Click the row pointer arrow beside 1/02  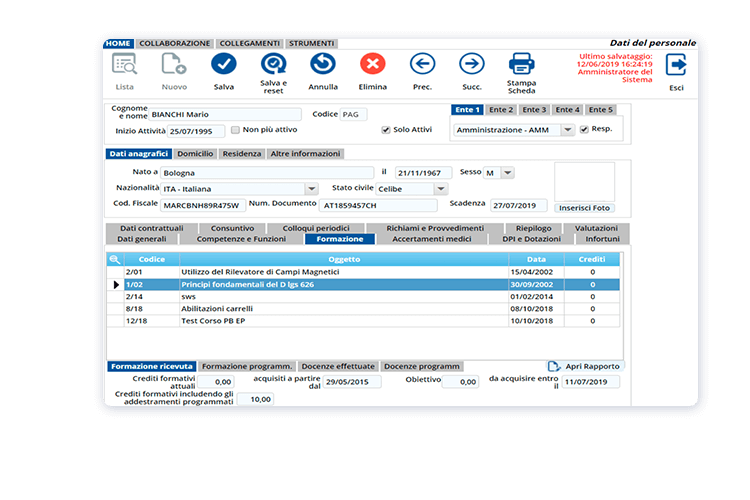pyautogui.click(x=116, y=285)
